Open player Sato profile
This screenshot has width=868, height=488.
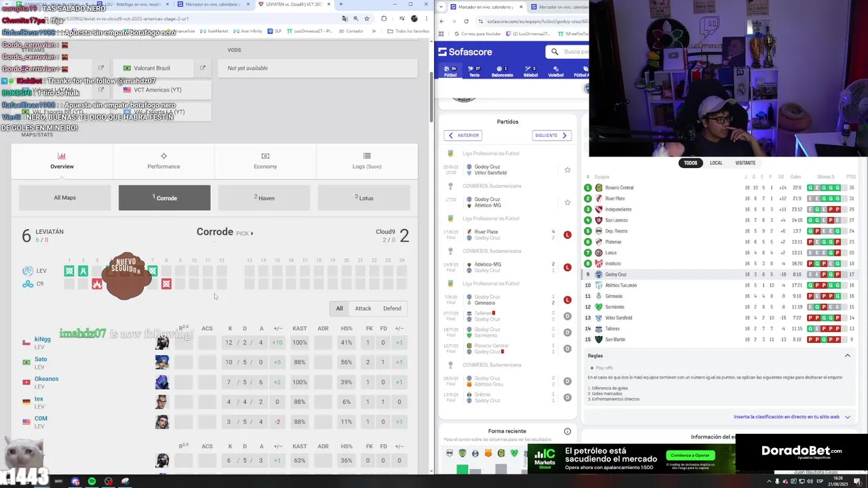(41, 359)
